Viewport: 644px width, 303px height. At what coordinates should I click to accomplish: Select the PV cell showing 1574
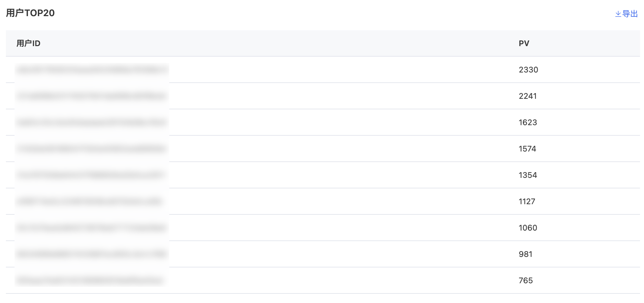click(x=527, y=149)
